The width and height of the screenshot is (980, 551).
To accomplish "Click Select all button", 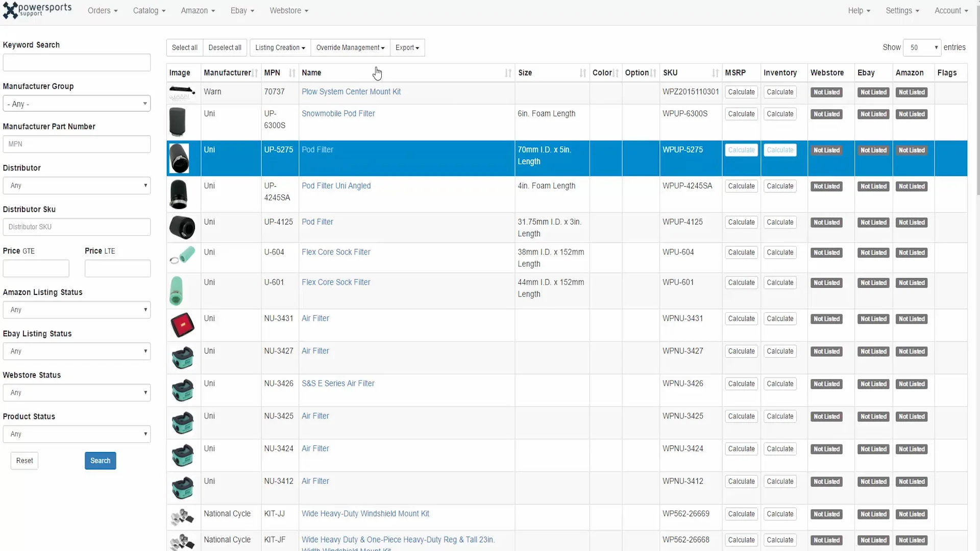I will (185, 47).
